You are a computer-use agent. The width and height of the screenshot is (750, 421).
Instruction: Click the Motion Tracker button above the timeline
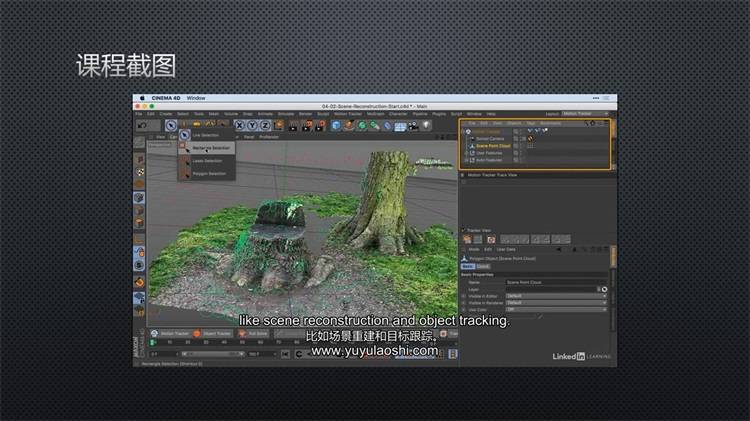coord(170,333)
